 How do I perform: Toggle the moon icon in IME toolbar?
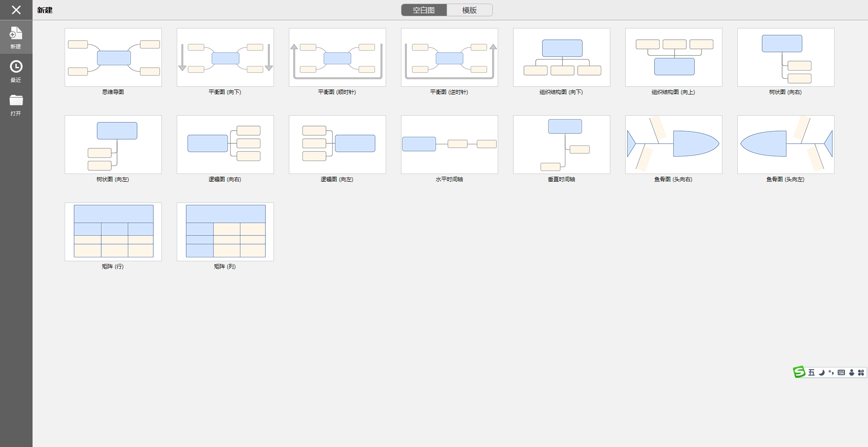click(x=821, y=372)
